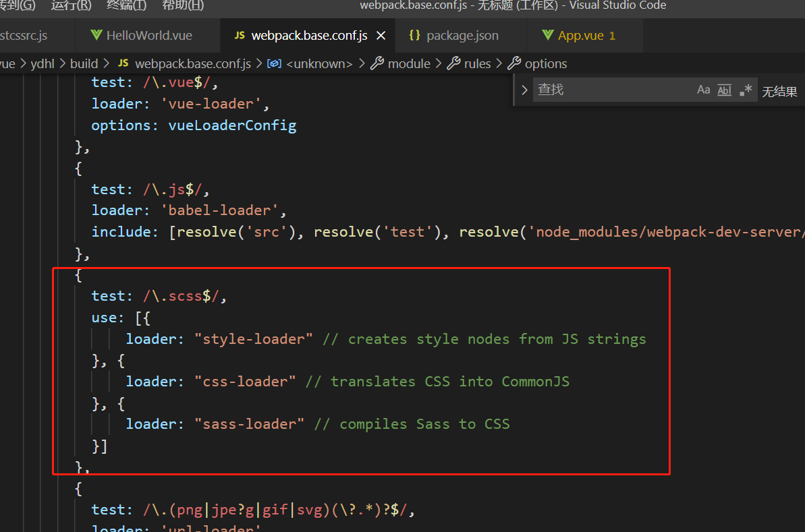The height and width of the screenshot is (532, 805).
Task: Click rules in the breadcrumb
Action: tap(478, 63)
